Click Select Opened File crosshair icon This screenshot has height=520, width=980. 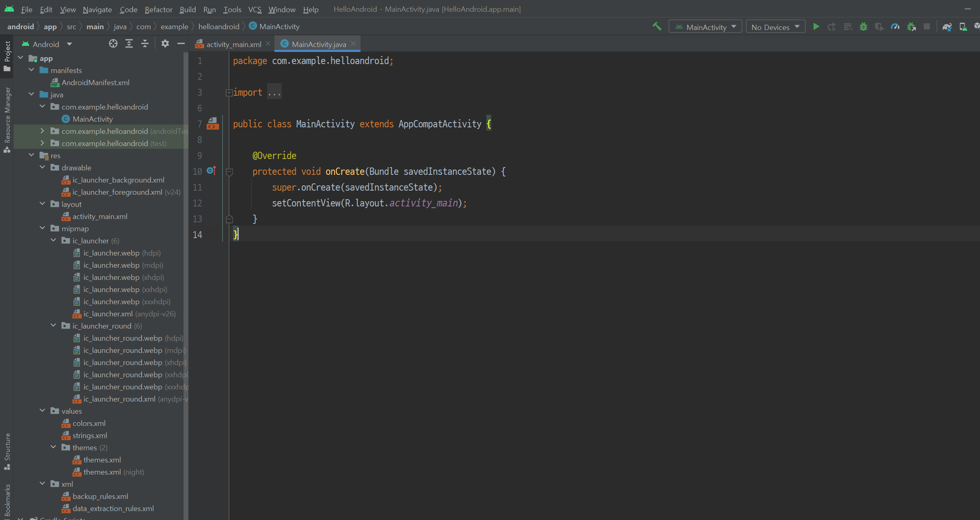113,44
